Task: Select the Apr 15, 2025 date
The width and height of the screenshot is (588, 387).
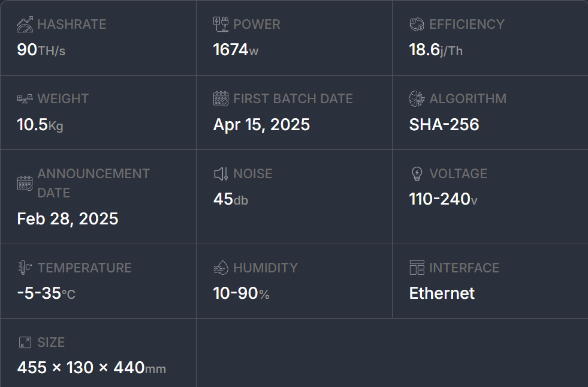Action: (x=261, y=125)
